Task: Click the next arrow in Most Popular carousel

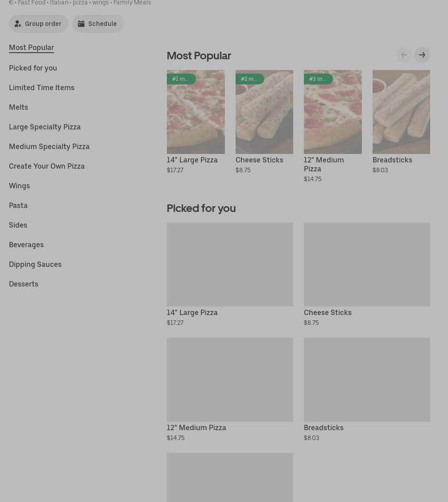Action: click(x=422, y=55)
